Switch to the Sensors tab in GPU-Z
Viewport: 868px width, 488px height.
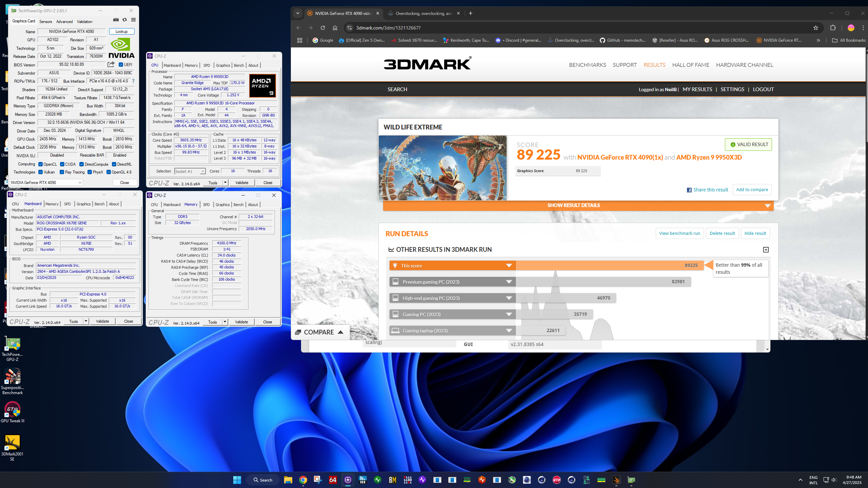[x=45, y=22]
